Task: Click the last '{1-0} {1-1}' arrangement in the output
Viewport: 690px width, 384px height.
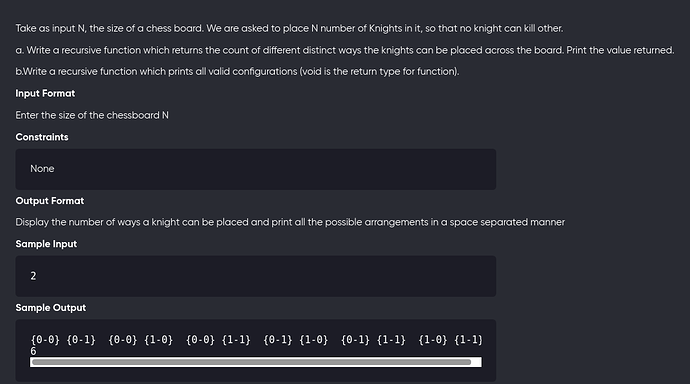Action: pyautogui.click(x=450, y=340)
